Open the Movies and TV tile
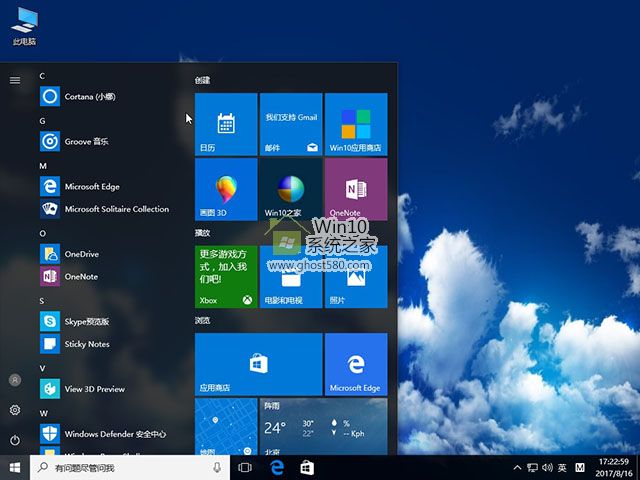This screenshot has height=480, width=640. pyautogui.click(x=291, y=277)
